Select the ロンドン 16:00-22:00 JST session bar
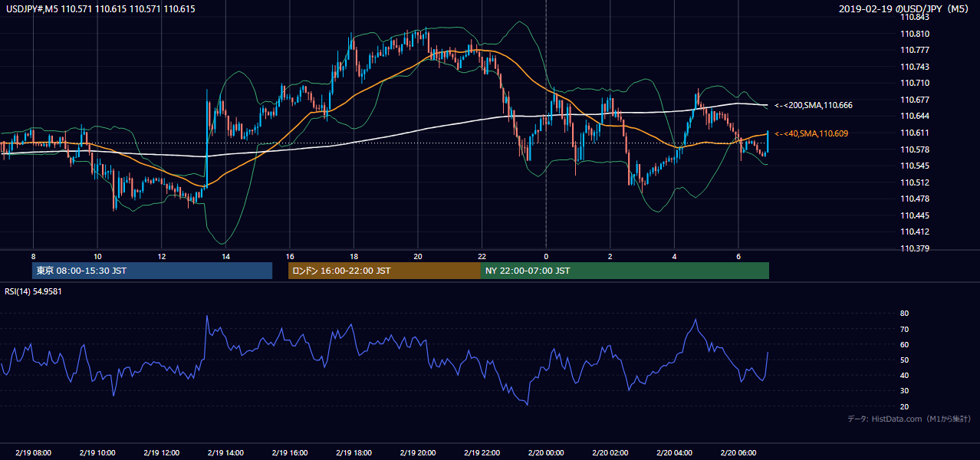980x460 pixels. click(384, 271)
